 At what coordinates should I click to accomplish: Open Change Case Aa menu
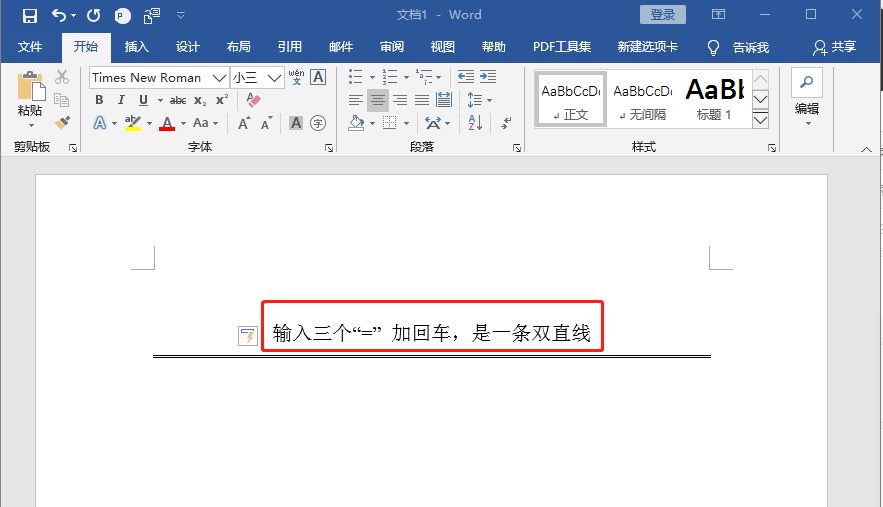point(205,123)
